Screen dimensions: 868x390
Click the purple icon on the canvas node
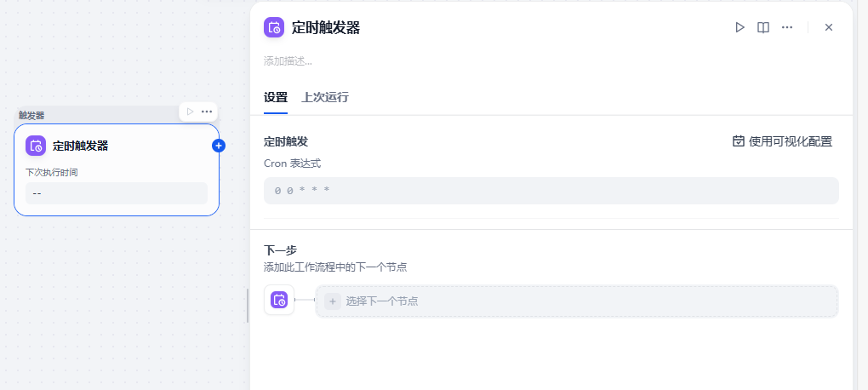tap(36, 146)
